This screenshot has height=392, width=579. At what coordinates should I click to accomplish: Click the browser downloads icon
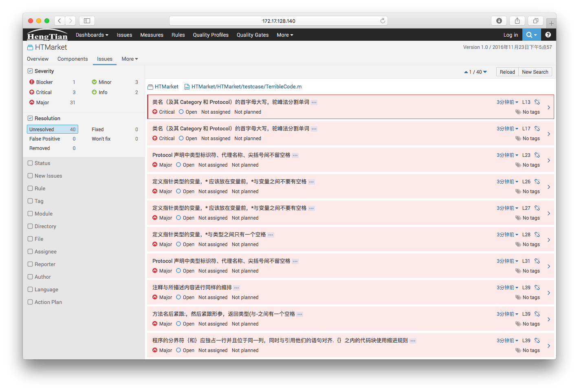click(x=499, y=21)
